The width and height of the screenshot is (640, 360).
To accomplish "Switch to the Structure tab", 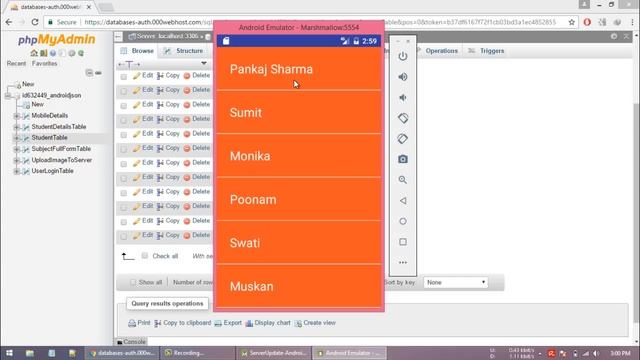I will (184, 51).
